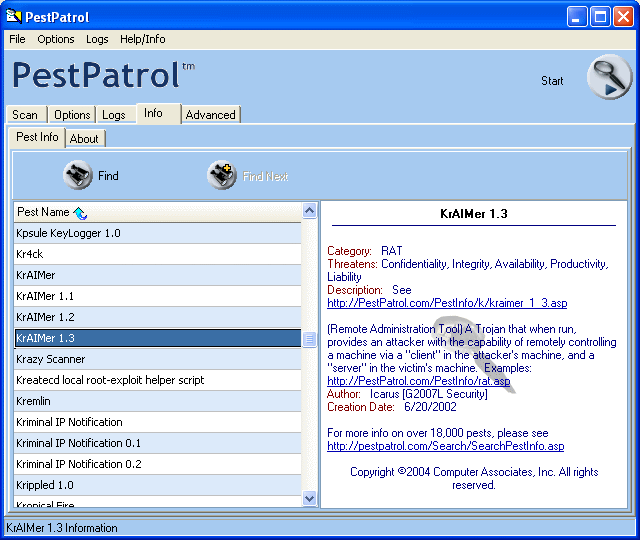Select the highlighted KrAIMer 1.3 row
This screenshot has width=640, height=540.
click(x=158, y=338)
